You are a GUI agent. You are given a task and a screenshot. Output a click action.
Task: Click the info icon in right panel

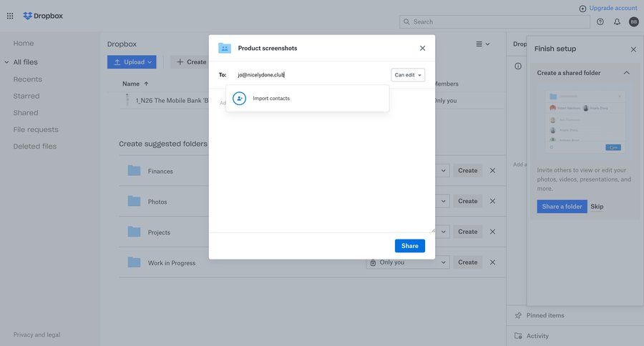tap(518, 66)
